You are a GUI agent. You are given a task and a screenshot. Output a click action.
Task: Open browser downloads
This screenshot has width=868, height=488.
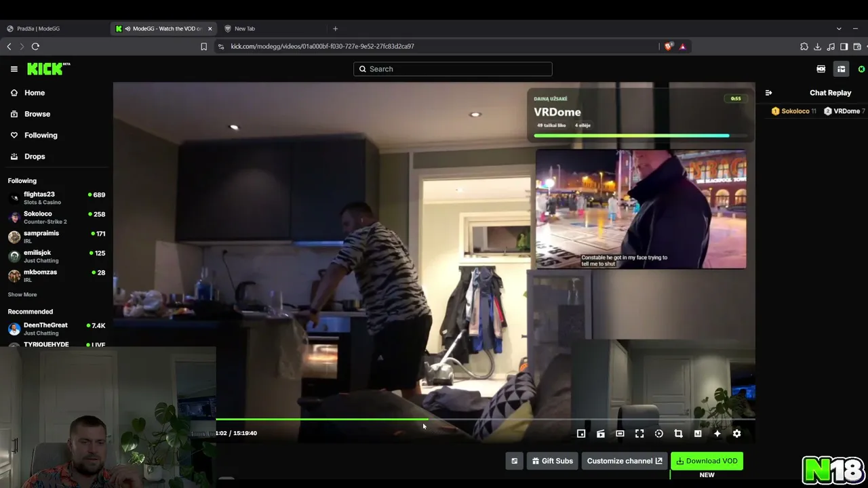[x=818, y=47]
